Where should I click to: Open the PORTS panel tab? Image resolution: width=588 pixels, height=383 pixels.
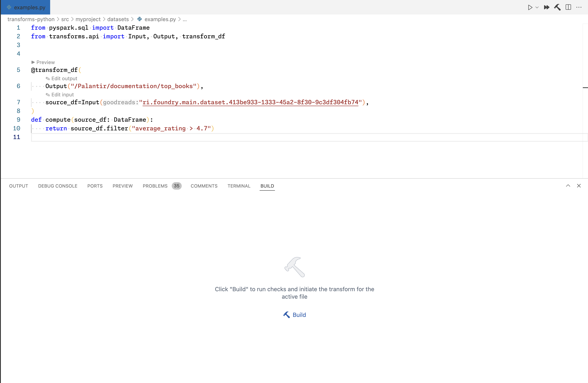[x=95, y=186]
